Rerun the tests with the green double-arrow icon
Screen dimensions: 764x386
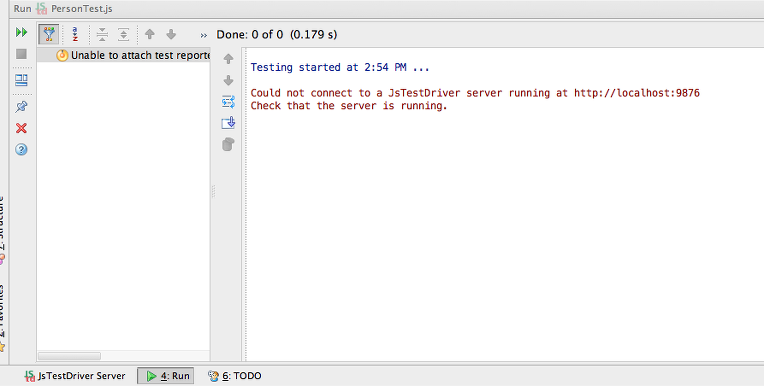pyautogui.click(x=21, y=32)
